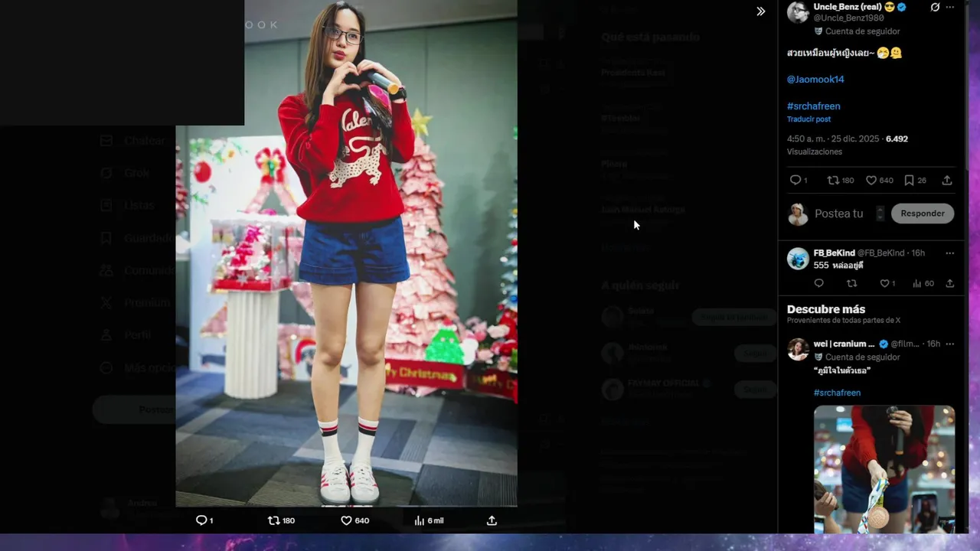Click the quoted Thai text in wei | cranium post
Screen dimensions: 980x551
(842, 371)
